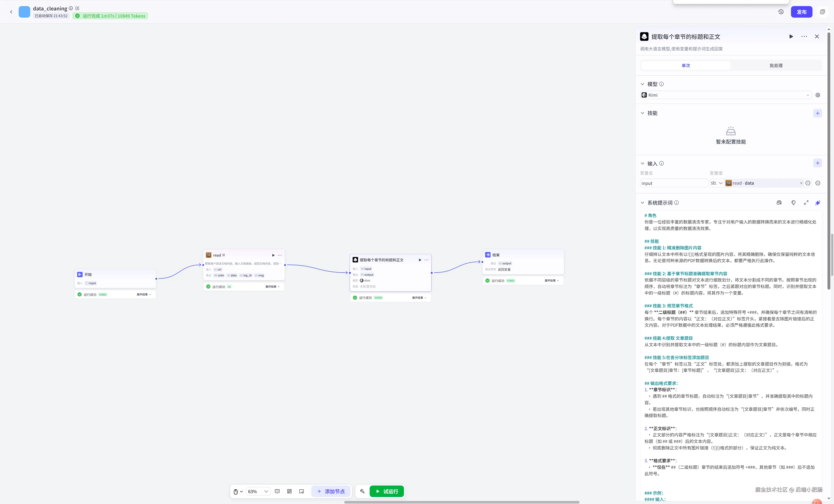834x504 pixels.
Task: Open the debug wrench tool
Action: coord(362,491)
